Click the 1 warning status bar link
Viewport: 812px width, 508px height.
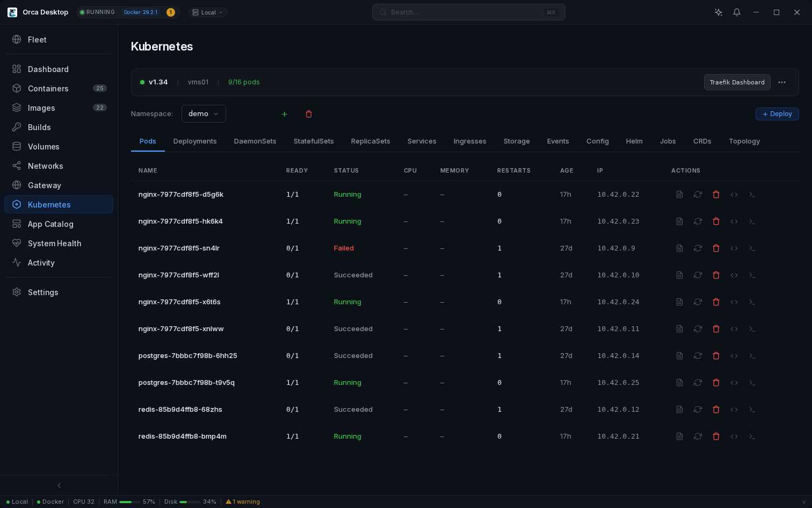[x=243, y=502]
